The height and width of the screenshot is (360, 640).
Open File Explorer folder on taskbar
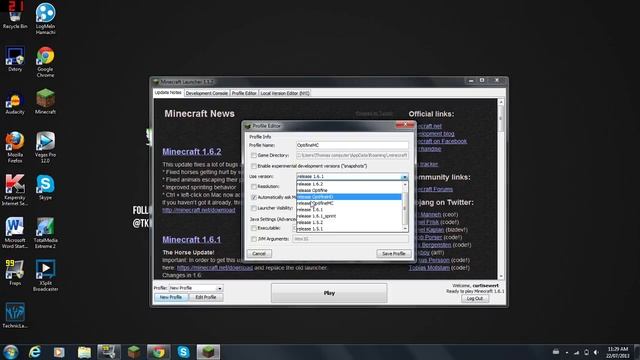point(84,352)
